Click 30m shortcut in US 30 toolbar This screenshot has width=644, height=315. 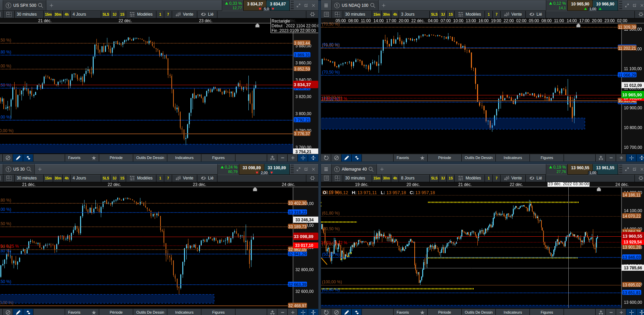click(58, 178)
